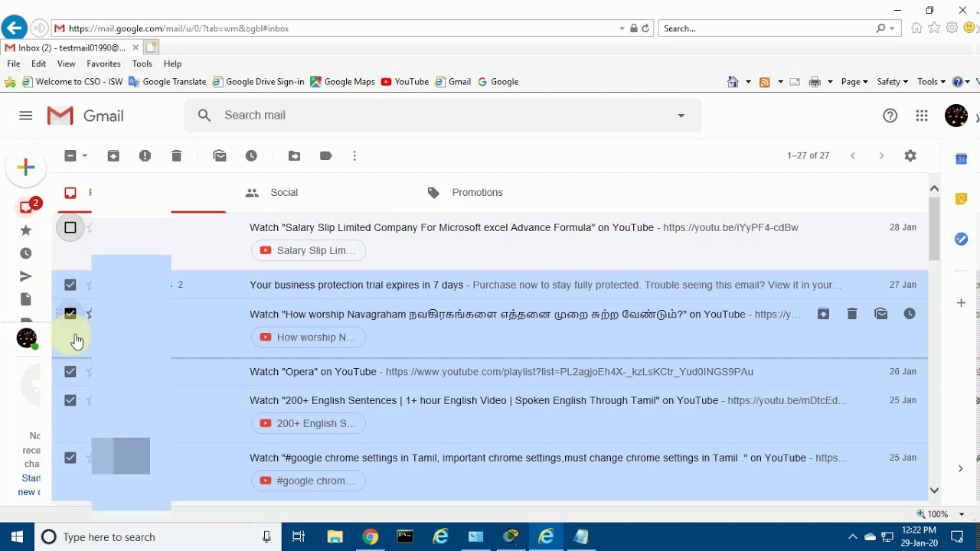The height and width of the screenshot is (551, 980).
Task: Open Google Tasks side panel
Action: click(x=961, y=240)
